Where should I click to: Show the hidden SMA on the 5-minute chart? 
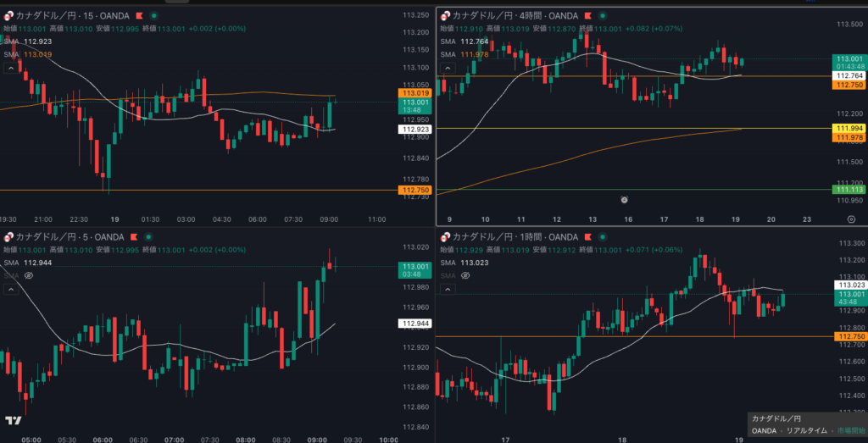point(28,275)
